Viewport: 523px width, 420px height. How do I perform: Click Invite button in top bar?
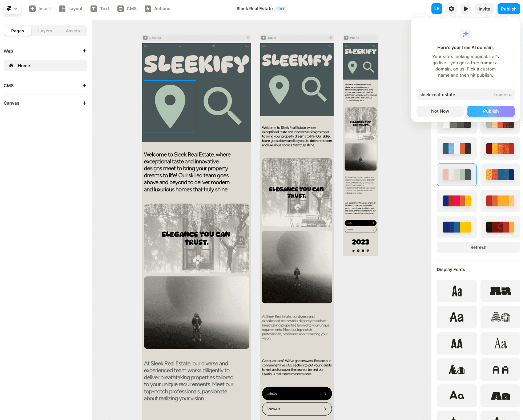(x=484, y=9)
